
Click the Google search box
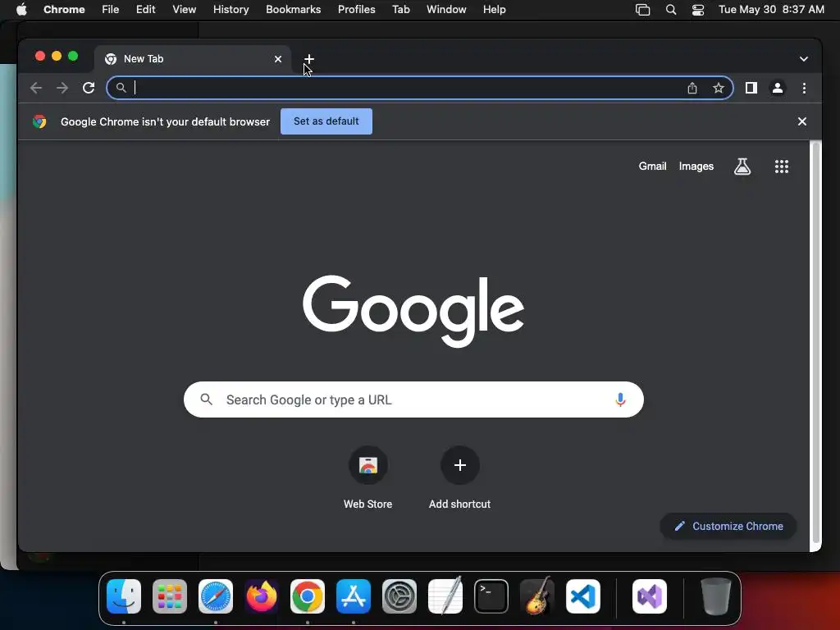(413, 399)
